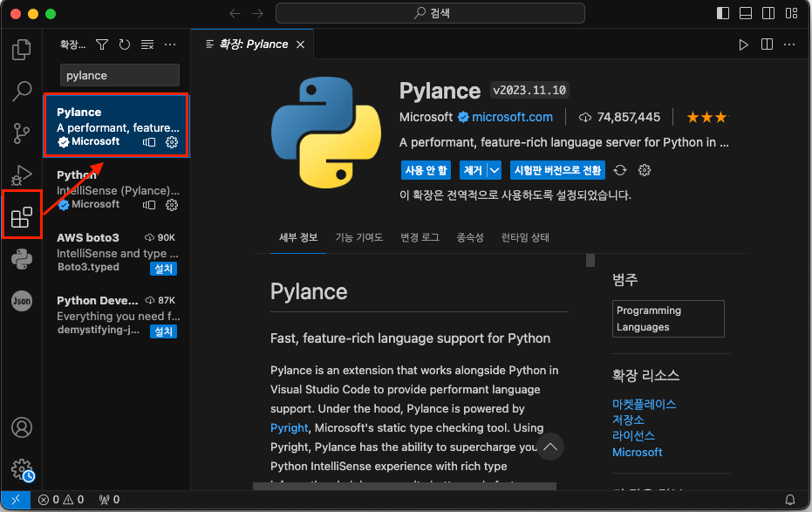Click the remote-window icon on Python item
The height and width of the screenshot is (512, 812).
(x=149, y=205)
